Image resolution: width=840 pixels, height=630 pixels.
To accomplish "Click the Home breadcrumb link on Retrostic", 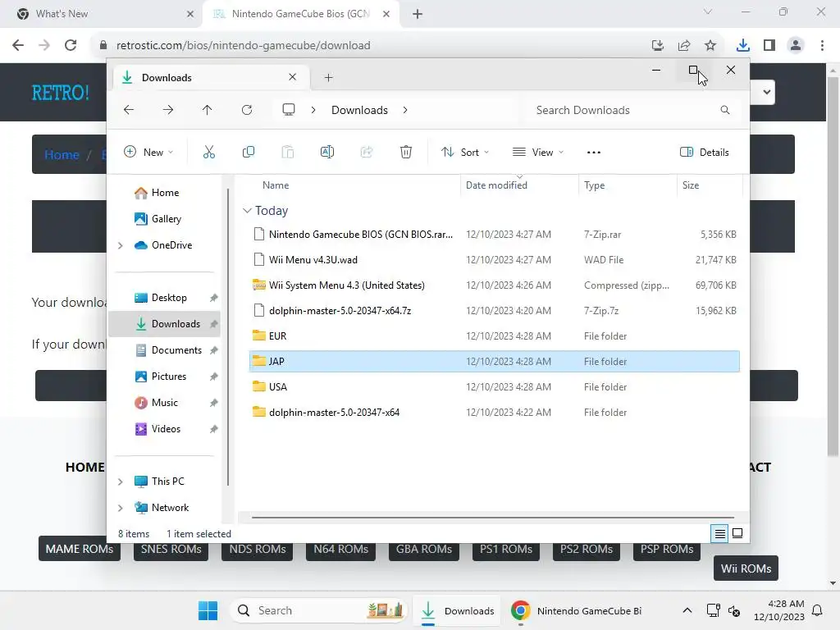I will point(62,155).
